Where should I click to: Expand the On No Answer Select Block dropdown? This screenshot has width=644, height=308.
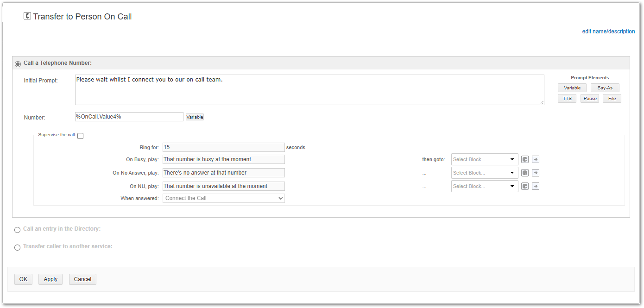tap(484, 173)
